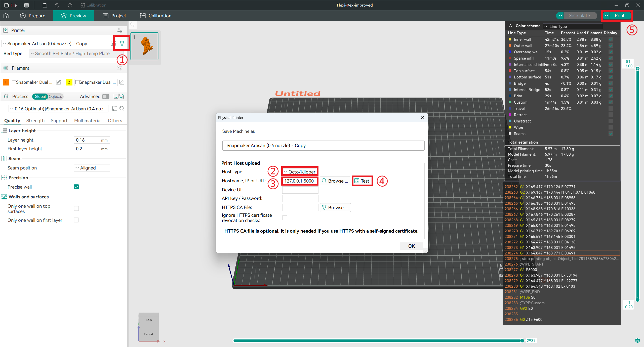
Task: Click the Test button in Physical Printer dialog
Action: click(x=362, y=181)
